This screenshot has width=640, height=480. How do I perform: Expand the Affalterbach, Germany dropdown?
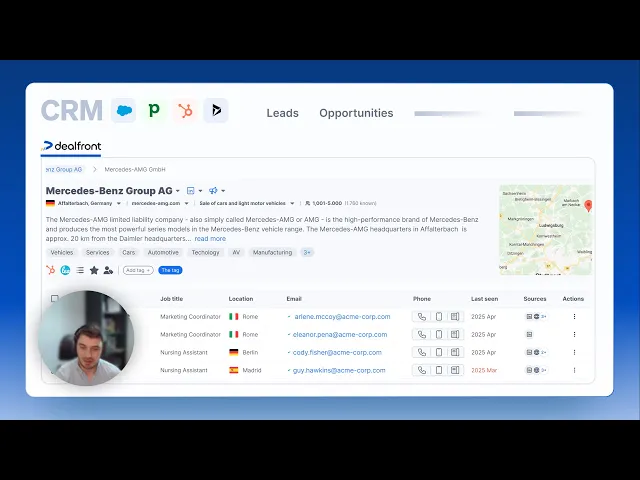(119, 203)
